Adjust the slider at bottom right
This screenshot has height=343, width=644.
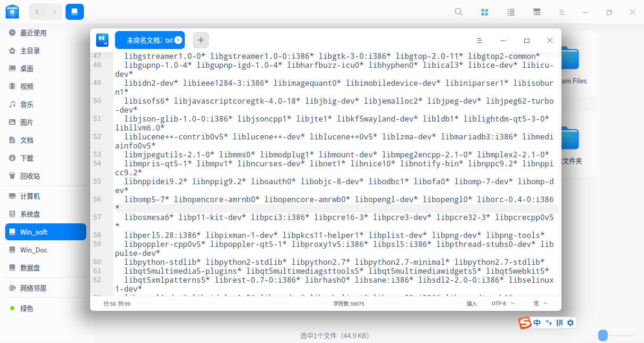pos(603,335)
